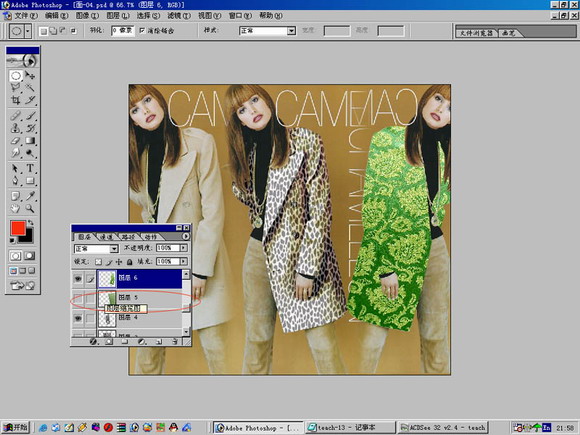
Task: Select the Healing Brush tool
Action: coord(16,116)
